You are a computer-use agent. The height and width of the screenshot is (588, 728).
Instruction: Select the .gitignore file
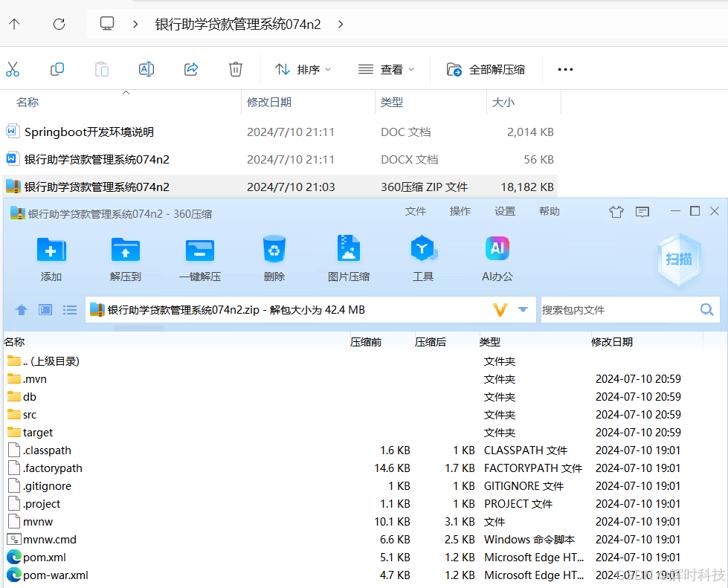tap(40, 486)
